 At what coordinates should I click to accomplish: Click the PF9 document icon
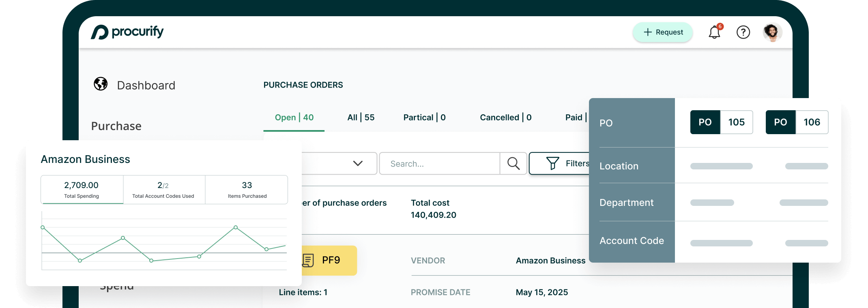click(x=308, y=260)
